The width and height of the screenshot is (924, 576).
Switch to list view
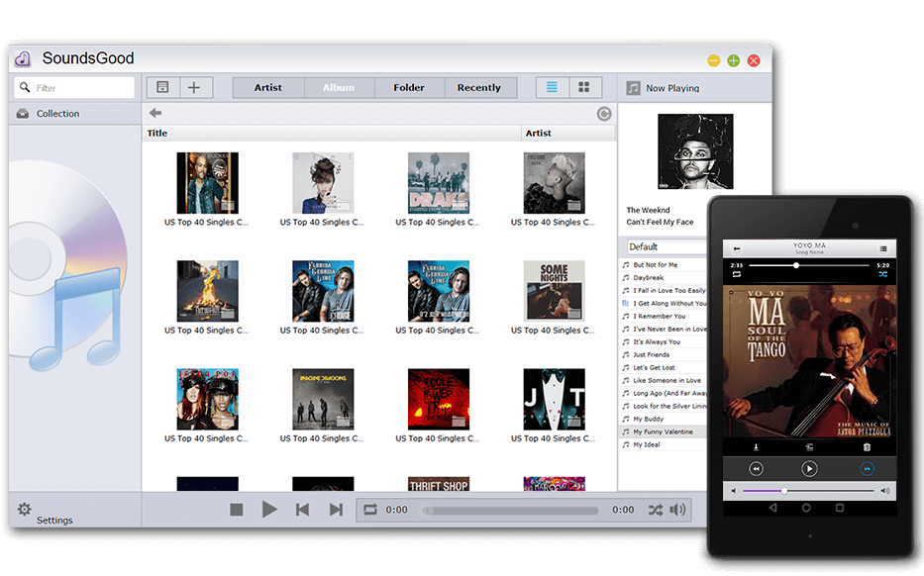click(x=553, y=88)
